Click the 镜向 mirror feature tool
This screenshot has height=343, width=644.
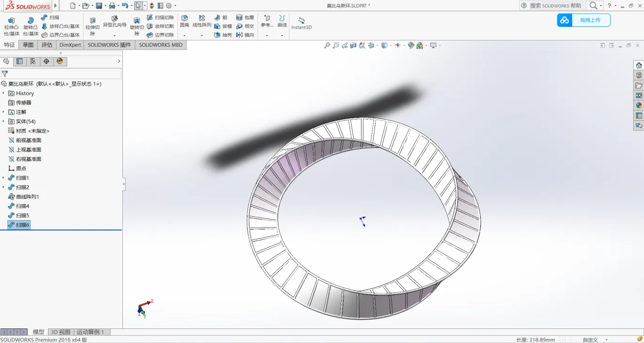[x=245, y=35]
